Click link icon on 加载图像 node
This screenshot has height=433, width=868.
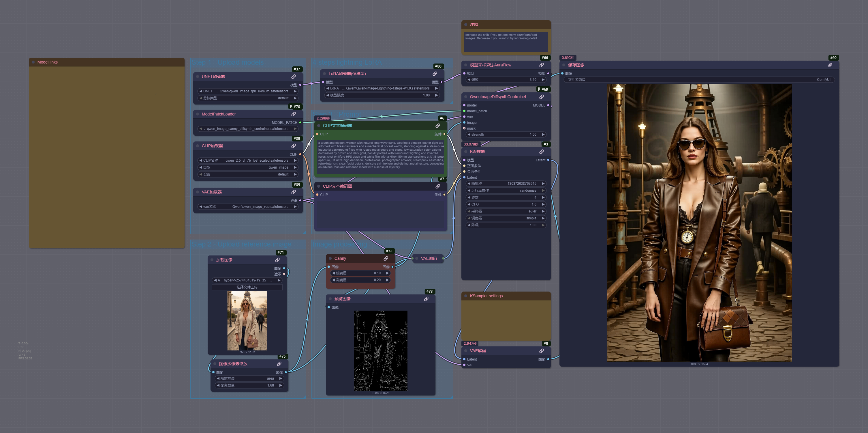(277, 260)
